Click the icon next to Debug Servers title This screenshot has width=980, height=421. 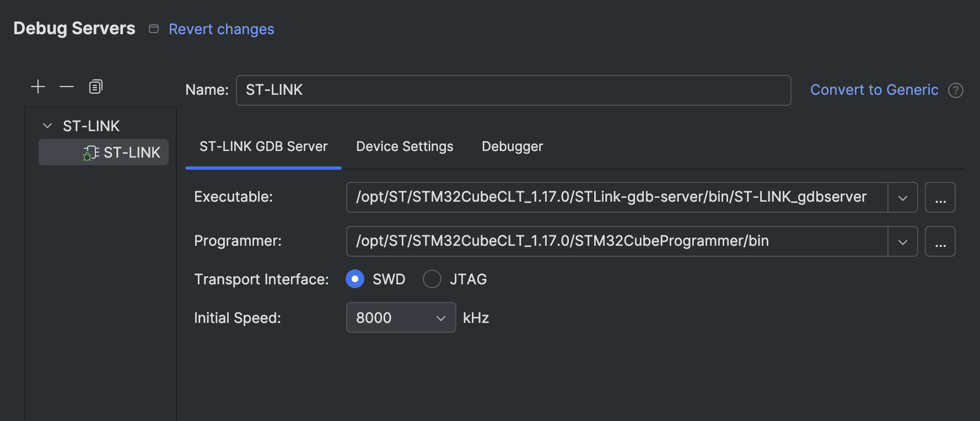pyautogui.click(x=154, y=29)
